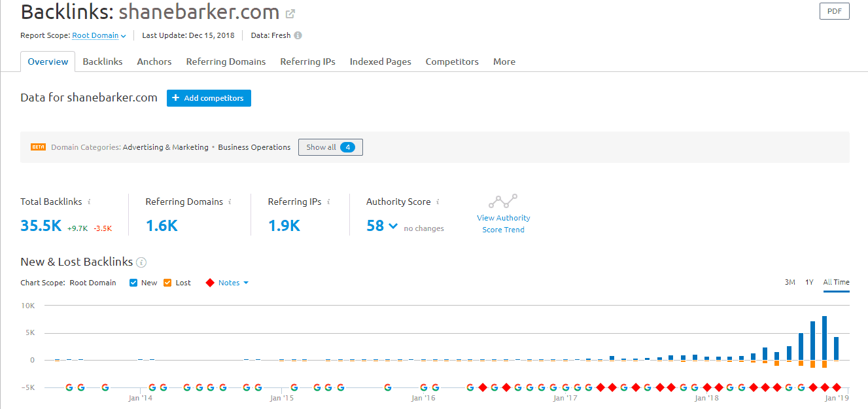Viewport: 868px width, 409px height.
Task: Click the Add competitors button
Action: (x=209, y=98)
